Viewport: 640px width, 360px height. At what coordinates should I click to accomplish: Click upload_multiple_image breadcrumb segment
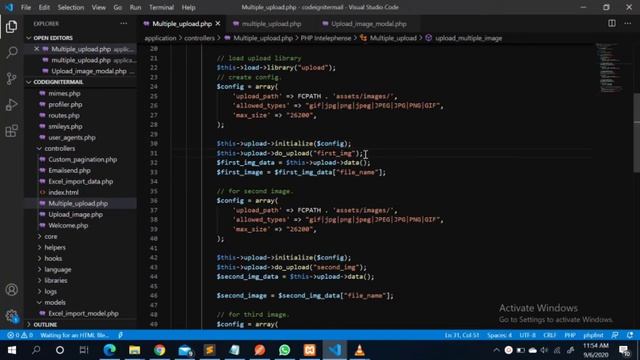tap(468, 38)
